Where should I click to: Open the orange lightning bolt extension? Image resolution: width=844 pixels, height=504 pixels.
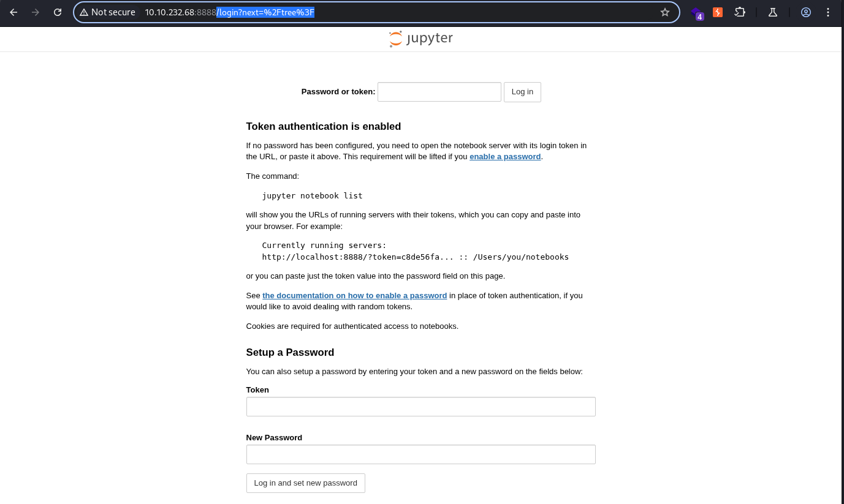point(718,12)
